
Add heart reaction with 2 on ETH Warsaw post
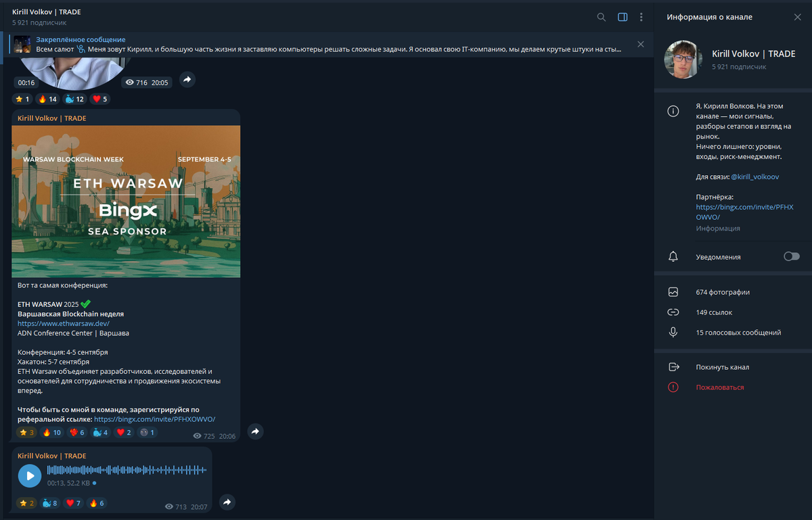124,433
